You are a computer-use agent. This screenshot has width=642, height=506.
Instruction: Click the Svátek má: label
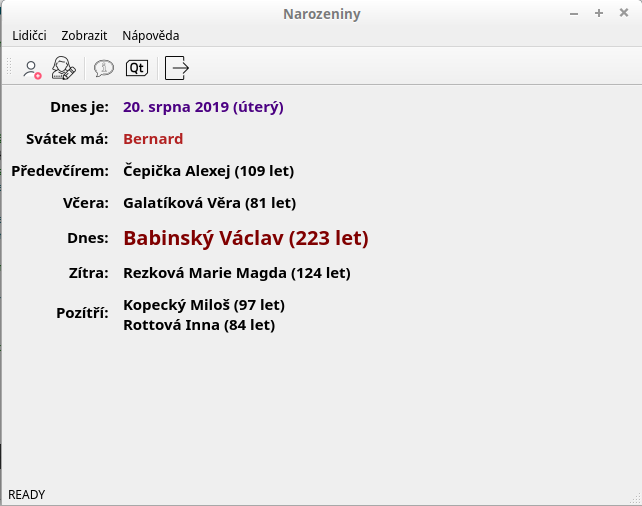coord(67,139)
